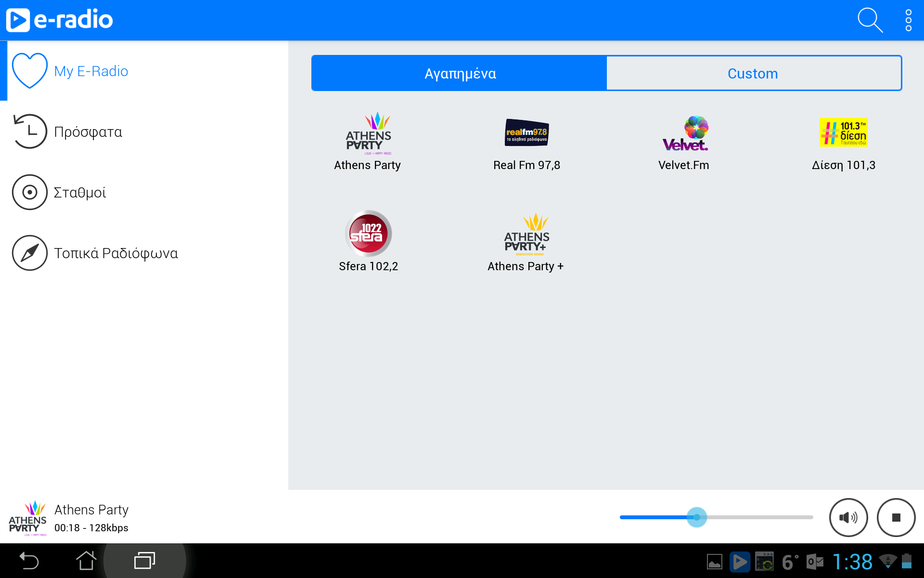Open the three-dot overflow menu
The height and width of the screenshot is (578, 924).
coord(908,20)
